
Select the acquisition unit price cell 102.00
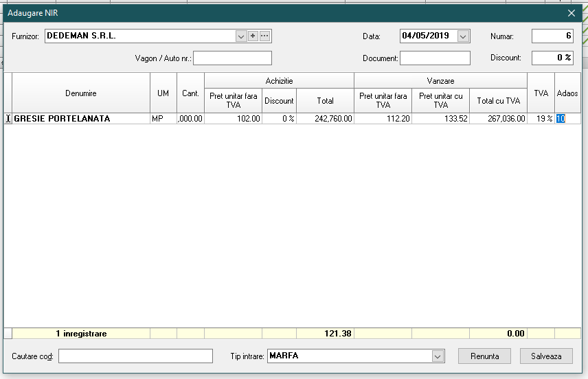pos(233,119)
